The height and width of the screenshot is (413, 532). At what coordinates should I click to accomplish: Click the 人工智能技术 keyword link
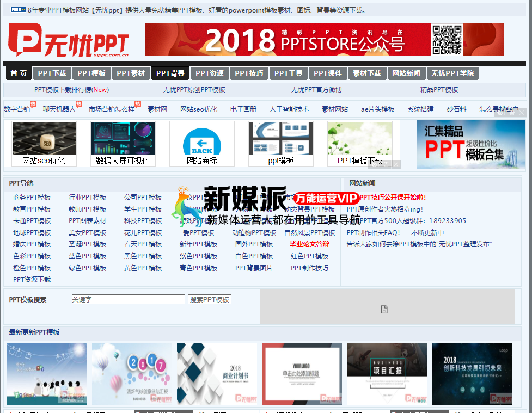click(x=289, y=109)
